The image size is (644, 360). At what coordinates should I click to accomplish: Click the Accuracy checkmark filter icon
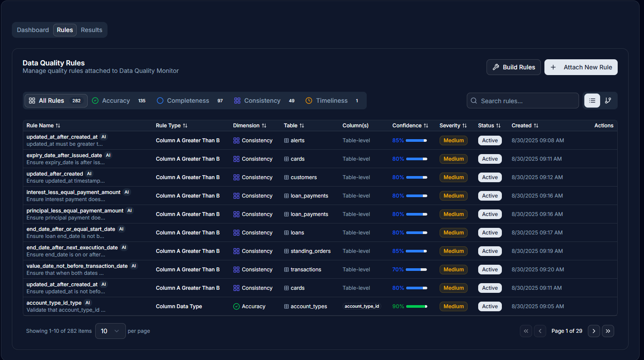[95, 101]
